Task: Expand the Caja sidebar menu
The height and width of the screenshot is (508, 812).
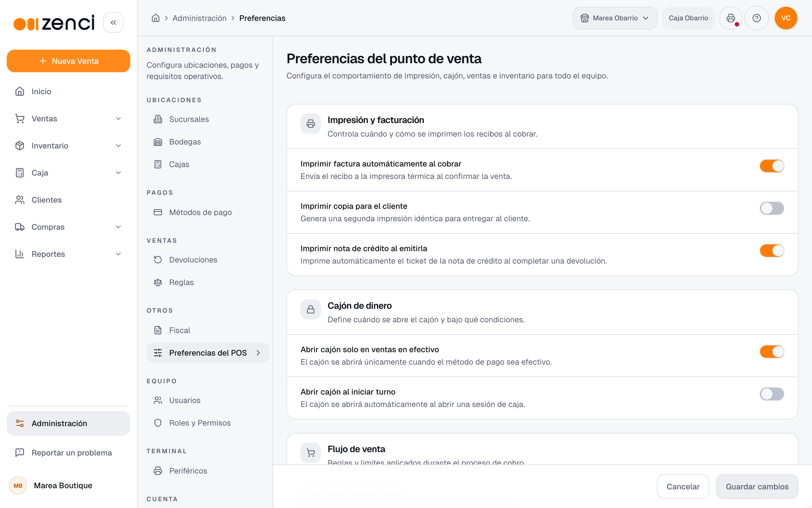Action: [x=69, y=173]
